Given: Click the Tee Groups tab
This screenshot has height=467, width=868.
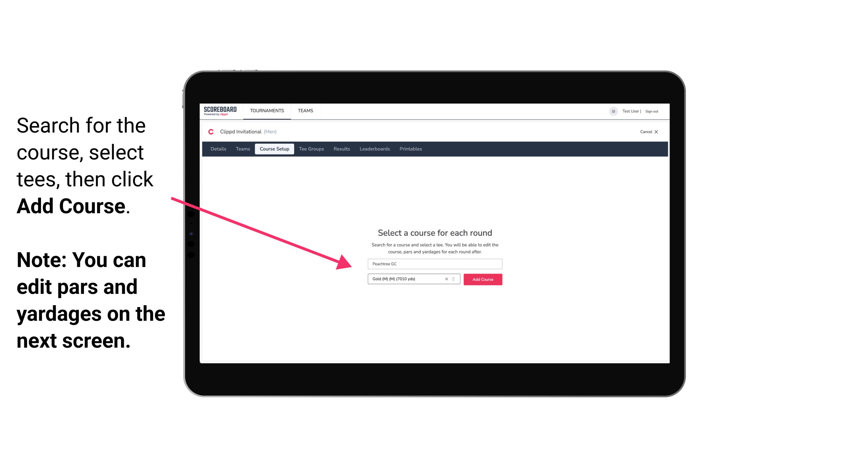Looking at the screenshot, I should (x=311, y=149).
